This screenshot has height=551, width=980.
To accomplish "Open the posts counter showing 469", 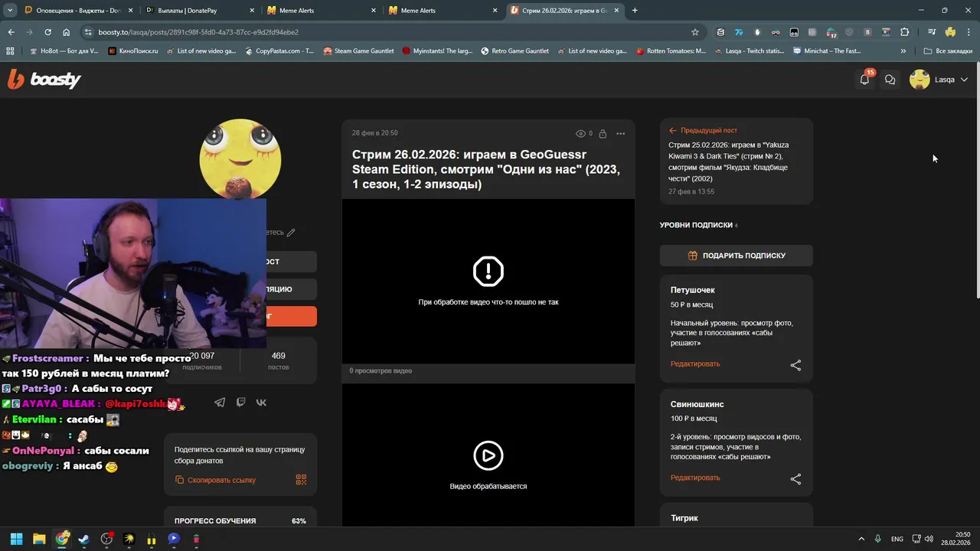I will click(x=278, y=360).
